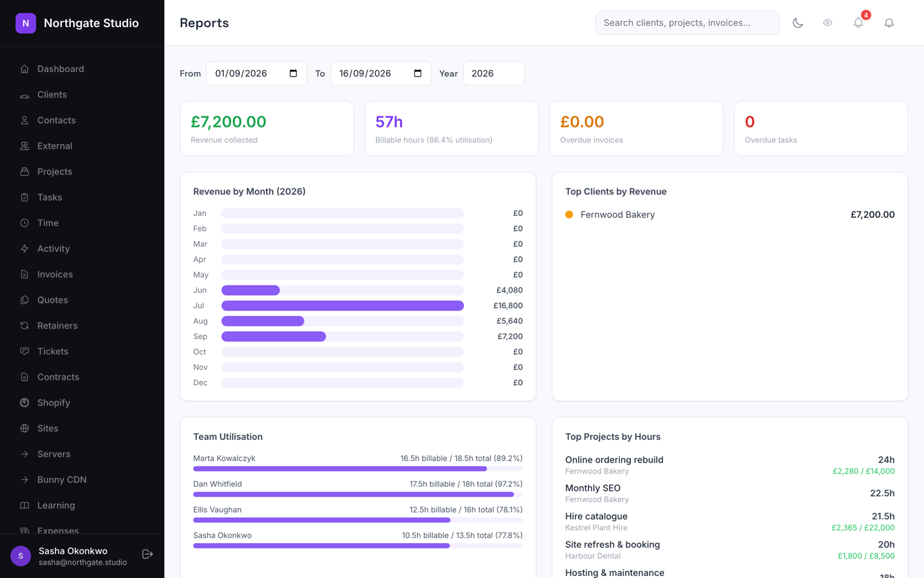Image resolution: width=924 pixels, height=578 pixels.
Task: Click the Servers arrow icon
Action: pos(24,454)
